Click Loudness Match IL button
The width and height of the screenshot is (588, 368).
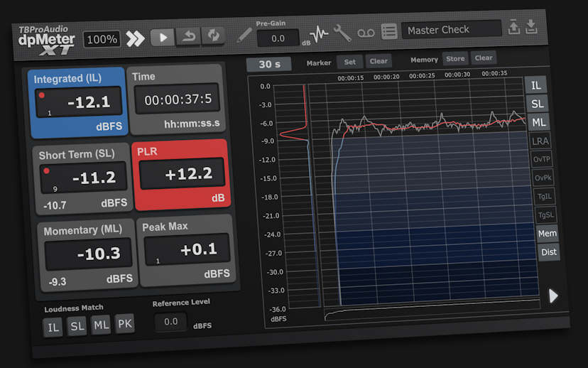(53, 328)
